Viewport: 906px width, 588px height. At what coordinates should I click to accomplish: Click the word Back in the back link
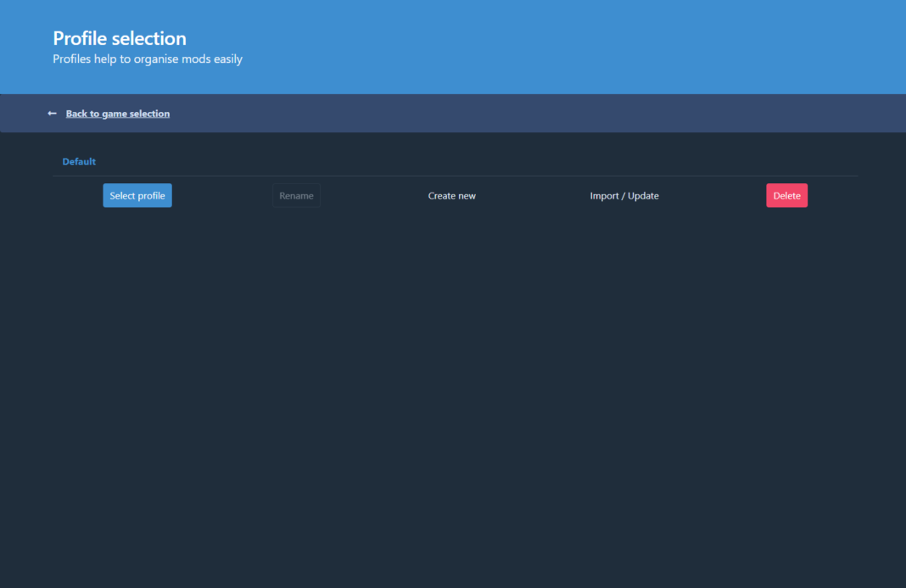(76, 114)
